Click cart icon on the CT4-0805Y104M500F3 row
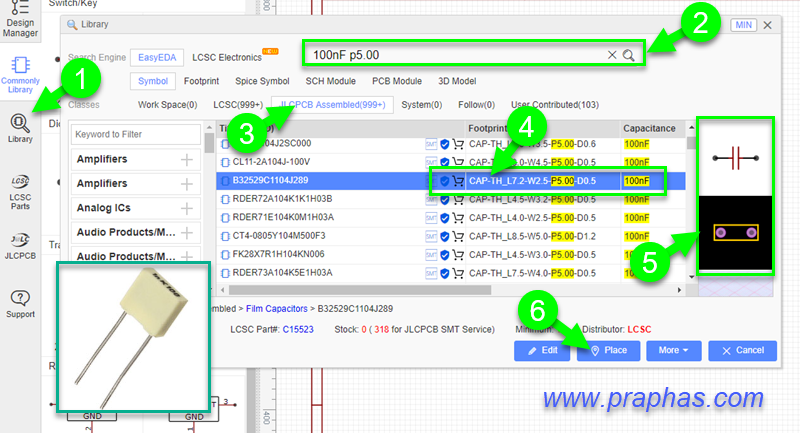This screenshot has width=800, height=433. 458,236
